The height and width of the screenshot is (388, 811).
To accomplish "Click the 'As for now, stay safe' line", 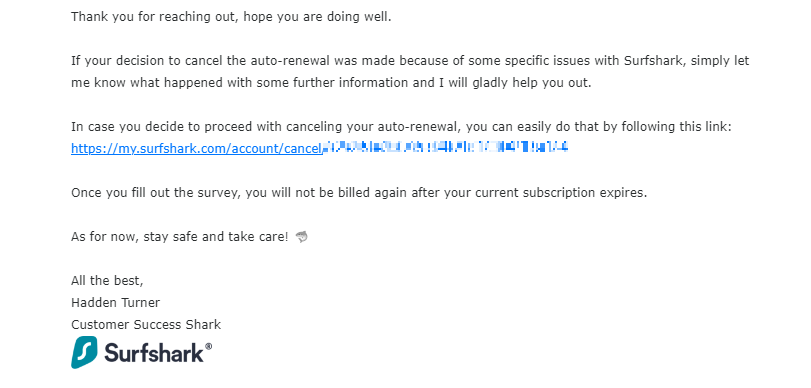I will coord(179,237).
